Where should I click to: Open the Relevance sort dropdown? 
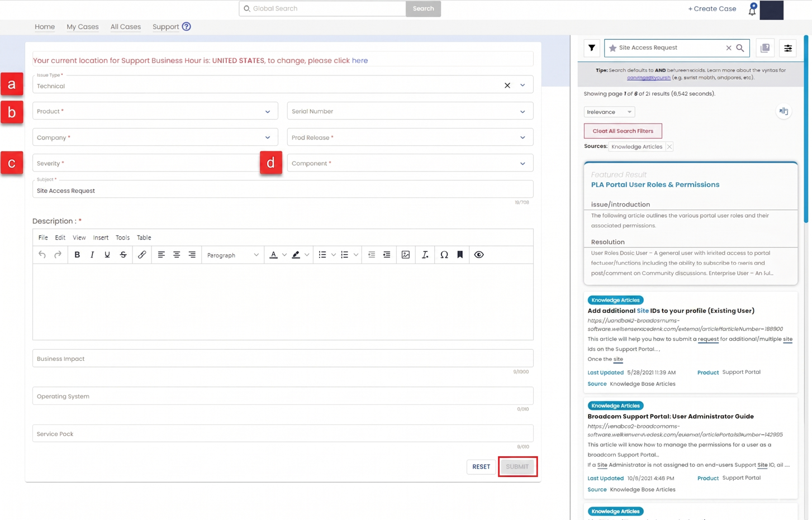coord(609,112)
